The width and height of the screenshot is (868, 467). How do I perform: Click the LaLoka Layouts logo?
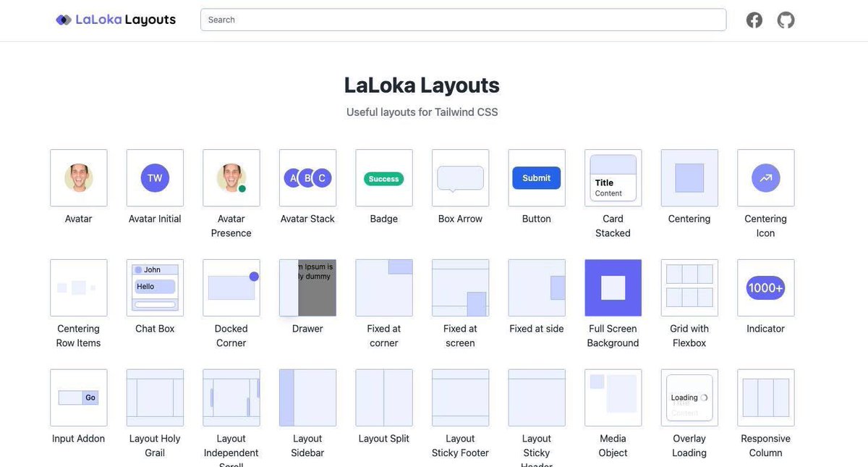[116, 20]
